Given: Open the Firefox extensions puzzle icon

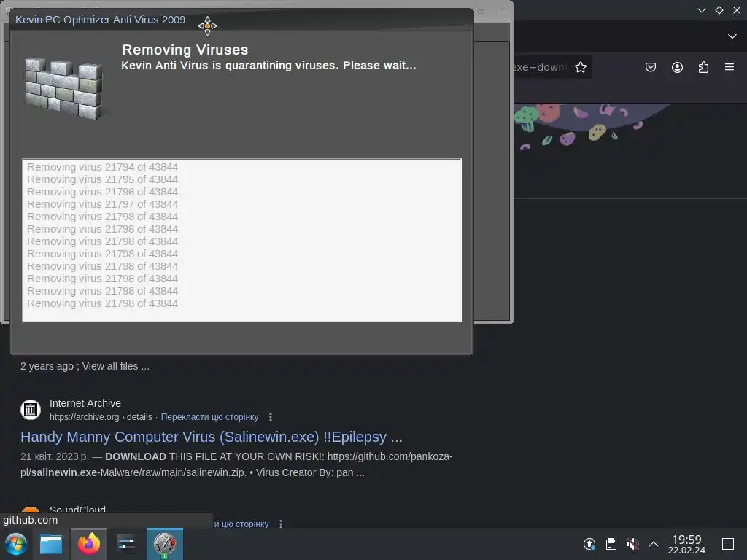Looking at the screenshot, I should coord(703,67).
